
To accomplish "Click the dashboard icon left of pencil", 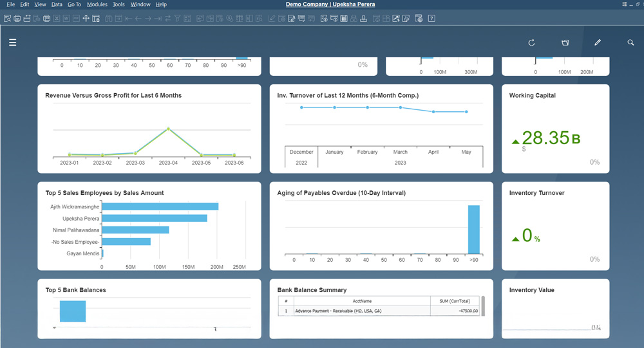I will (x=565, y=42).
